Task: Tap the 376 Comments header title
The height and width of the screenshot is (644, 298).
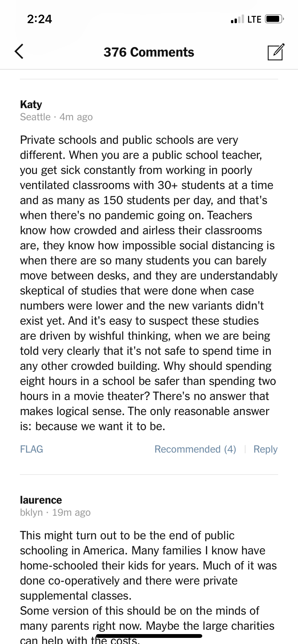Action: tap(149, 52)
